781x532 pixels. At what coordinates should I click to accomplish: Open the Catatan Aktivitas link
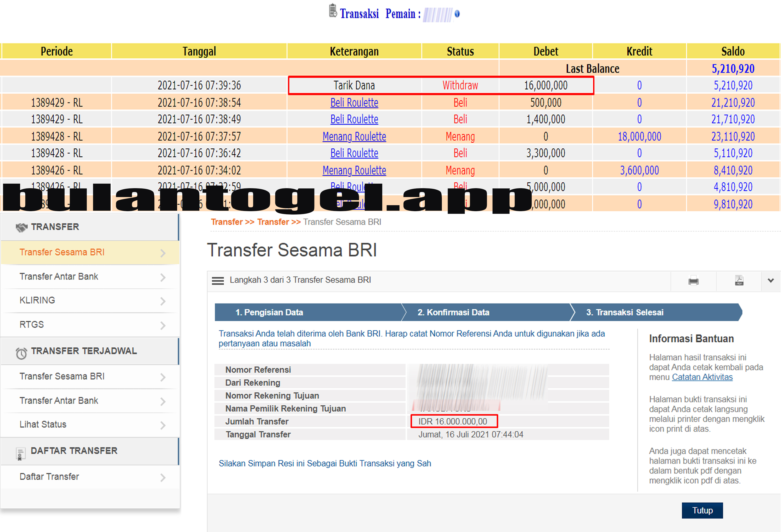point(702,377)
